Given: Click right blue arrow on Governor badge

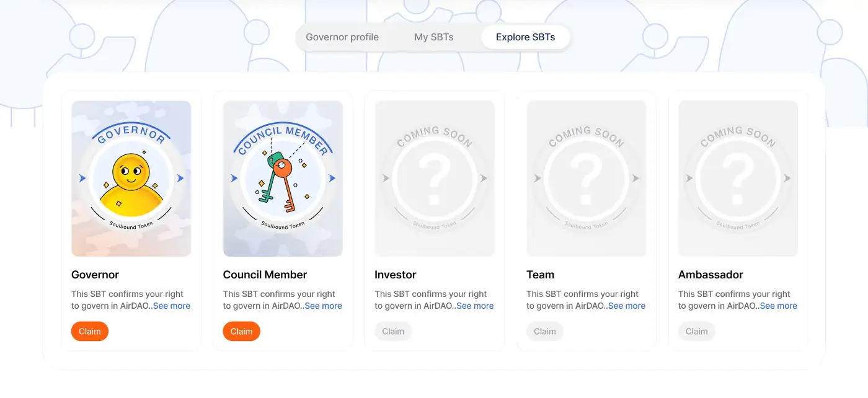Looking at the screenshot, I should click(x=180, y=179).
